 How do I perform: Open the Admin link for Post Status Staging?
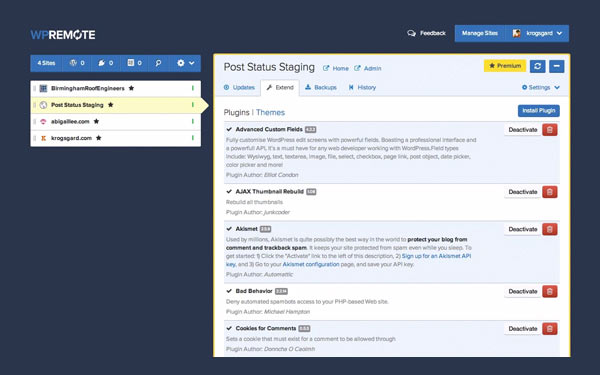coord(368,68)
